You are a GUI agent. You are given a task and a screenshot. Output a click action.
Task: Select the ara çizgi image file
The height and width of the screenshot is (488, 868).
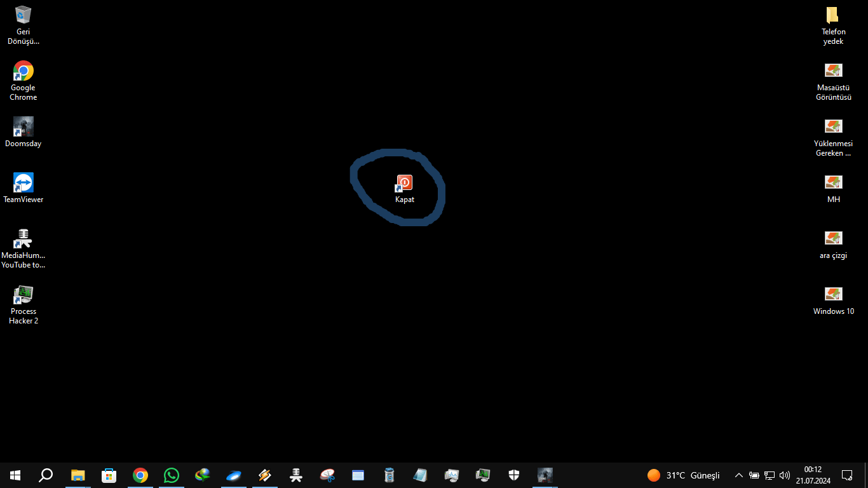834,244
